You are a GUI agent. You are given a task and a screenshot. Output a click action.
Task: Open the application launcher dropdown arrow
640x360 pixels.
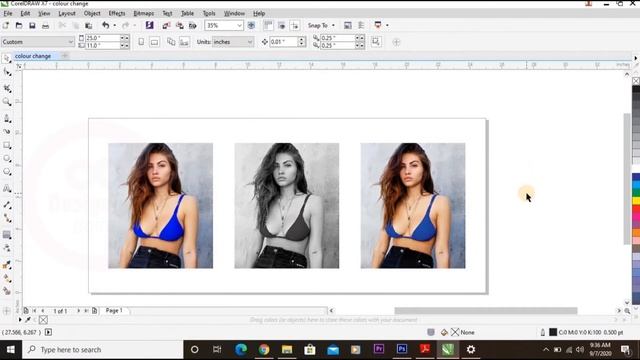(387, 25)
